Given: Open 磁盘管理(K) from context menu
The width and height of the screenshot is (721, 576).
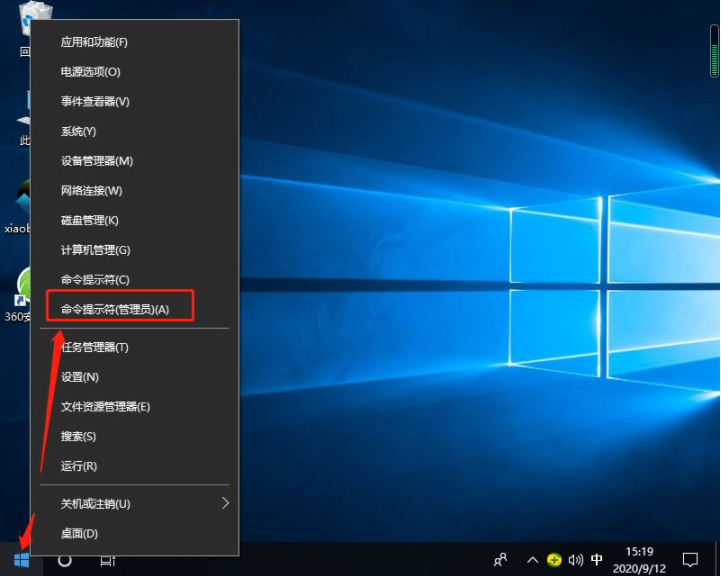Looking at the screenshot, I should (x=90, y=220).
